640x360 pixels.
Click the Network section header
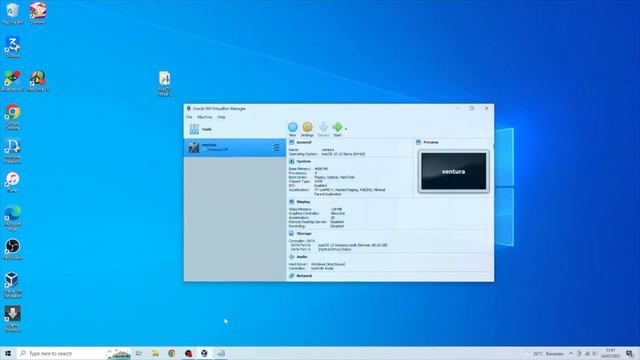click(304, 276)
